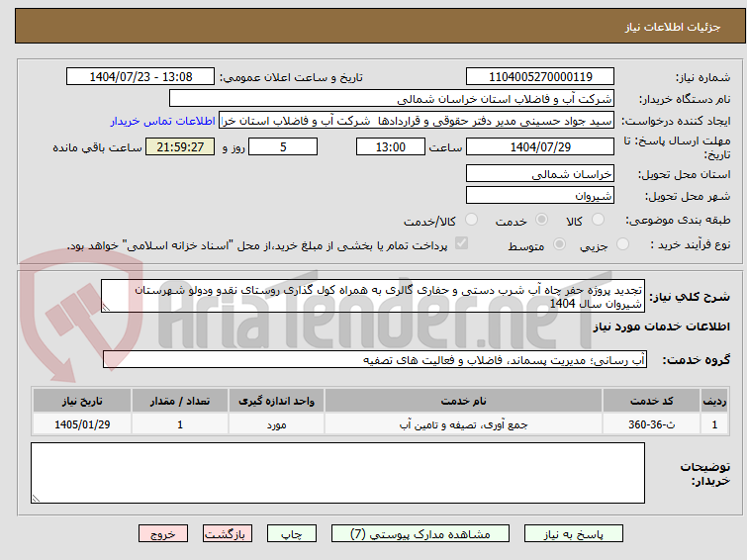
Task: Click the استان محل تحویل field
Action: pyautogui.click(x=540, y=174)
